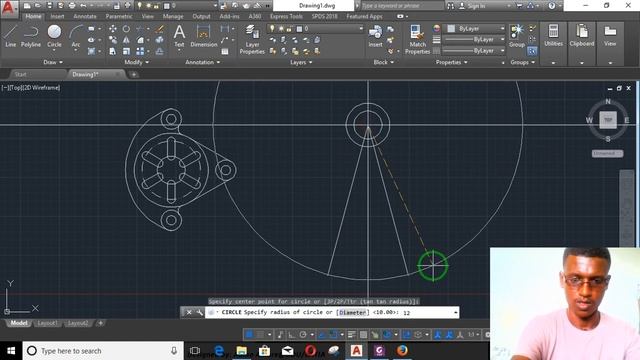Select the Polyline tool

31,36
